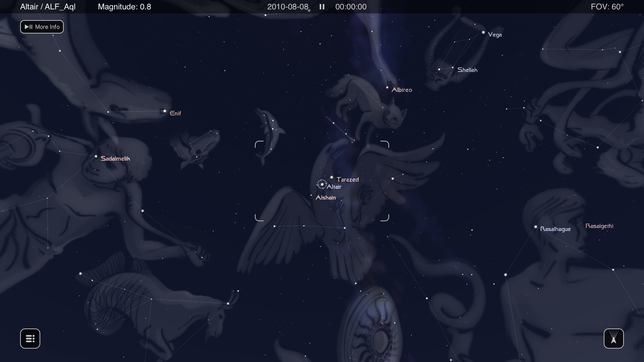Viewport: 644px width, 362px height.
Task: Pause time using the pause icon
Action: point(322,7)
